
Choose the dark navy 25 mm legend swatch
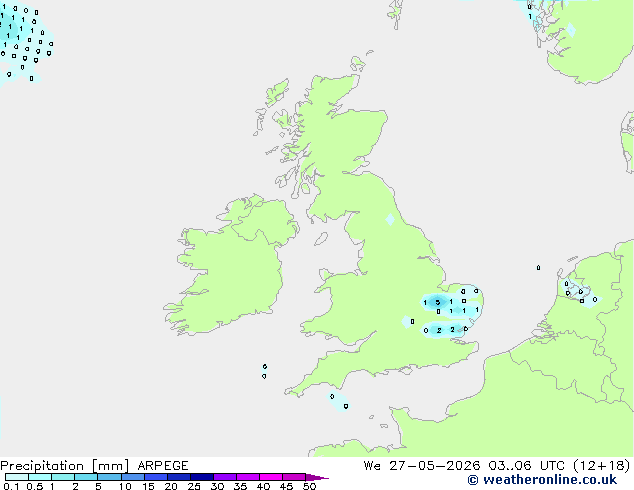pyautogui.click(x=202, y=477)
